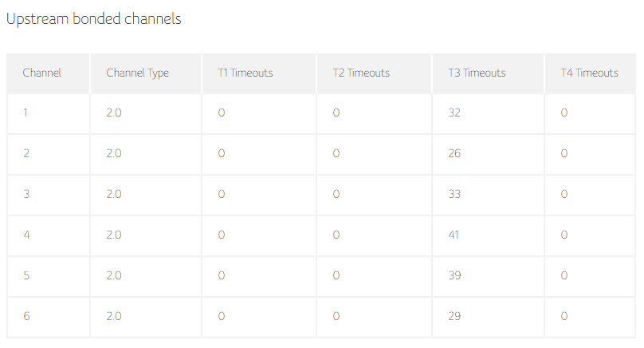Click the T3 Timeouts column header
Viewport: 644px width, 348px height.
477,73
